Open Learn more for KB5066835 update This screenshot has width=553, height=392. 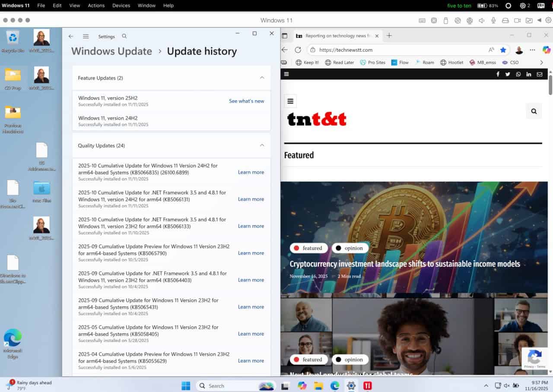(251, 172)
